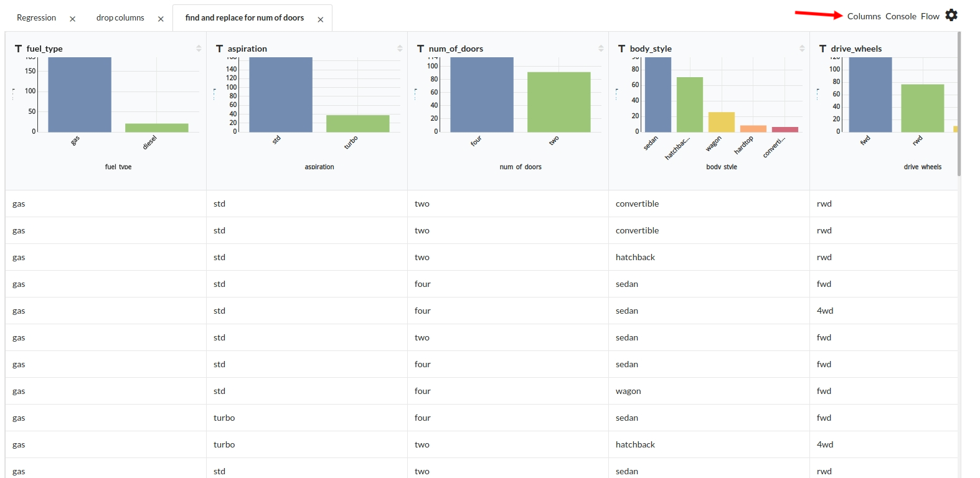This screenshot has height=478, width=980.
Task: Click the aspiration text type icon
Action: pos(219,49)
